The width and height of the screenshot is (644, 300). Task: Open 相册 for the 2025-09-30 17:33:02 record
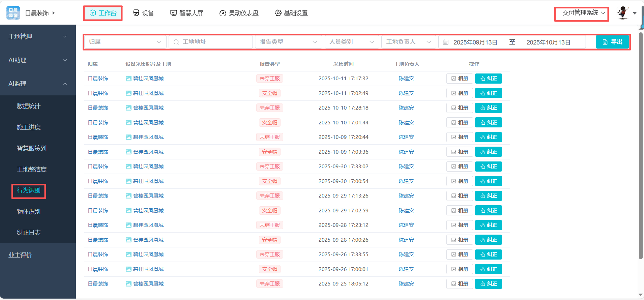[x=460, y=167]
